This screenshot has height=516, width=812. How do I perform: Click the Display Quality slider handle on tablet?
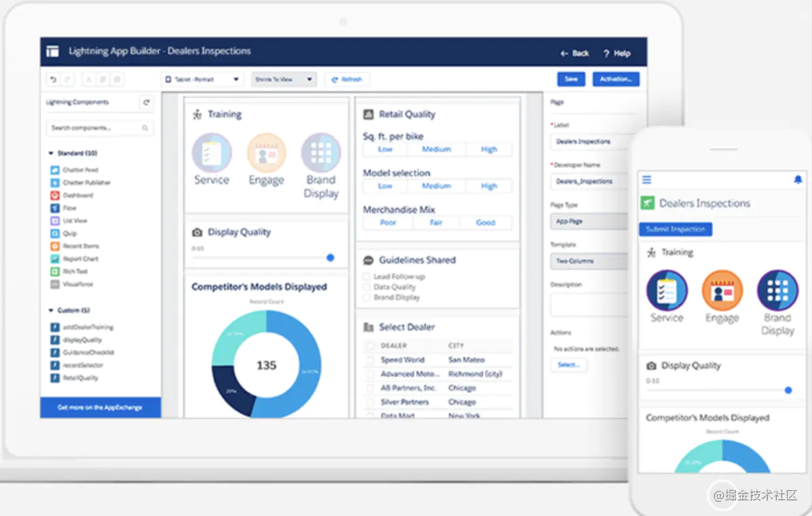coord(330,257)
